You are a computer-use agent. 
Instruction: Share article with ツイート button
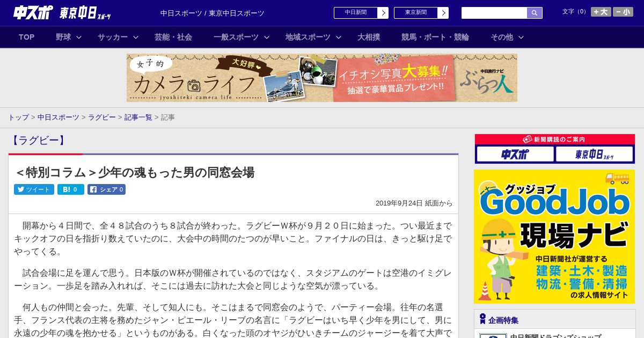[34, 189]
